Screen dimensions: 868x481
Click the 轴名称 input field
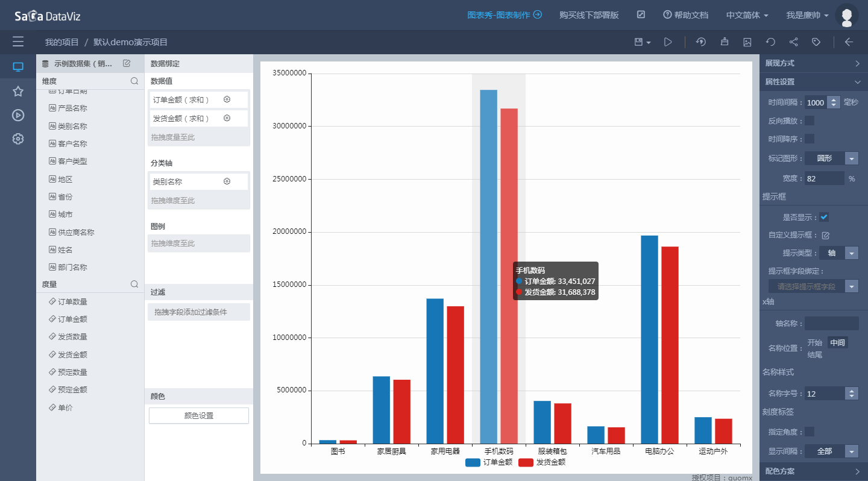point(831,324)
